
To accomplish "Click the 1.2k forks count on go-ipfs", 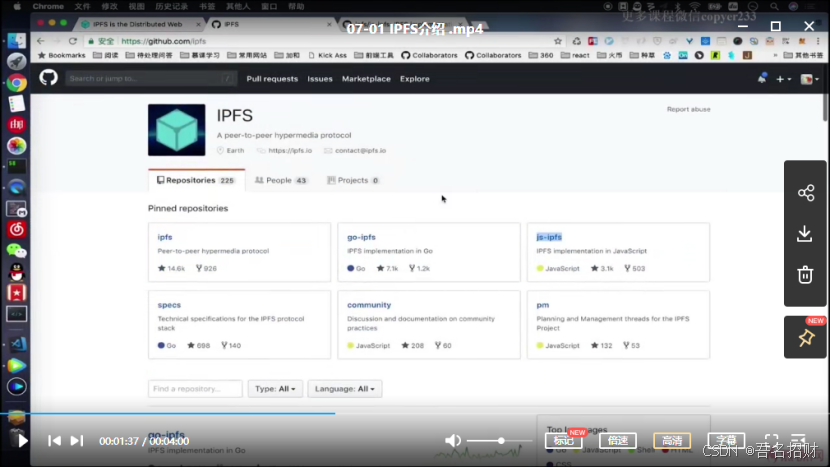I will [x=419, y=268].
